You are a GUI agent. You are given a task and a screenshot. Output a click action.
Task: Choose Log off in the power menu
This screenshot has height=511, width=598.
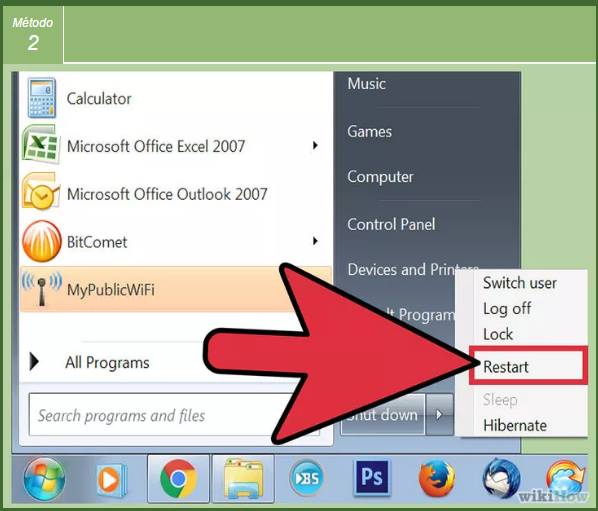[x=507, y=309]
